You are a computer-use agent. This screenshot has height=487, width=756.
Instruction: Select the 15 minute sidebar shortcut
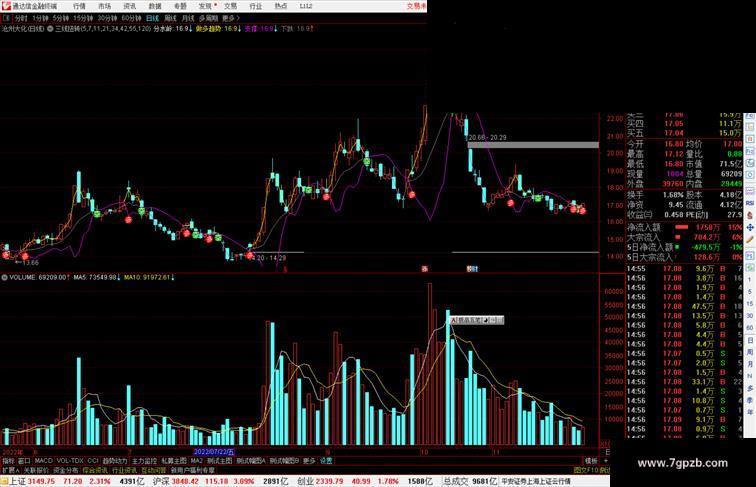tap(750, 304)
